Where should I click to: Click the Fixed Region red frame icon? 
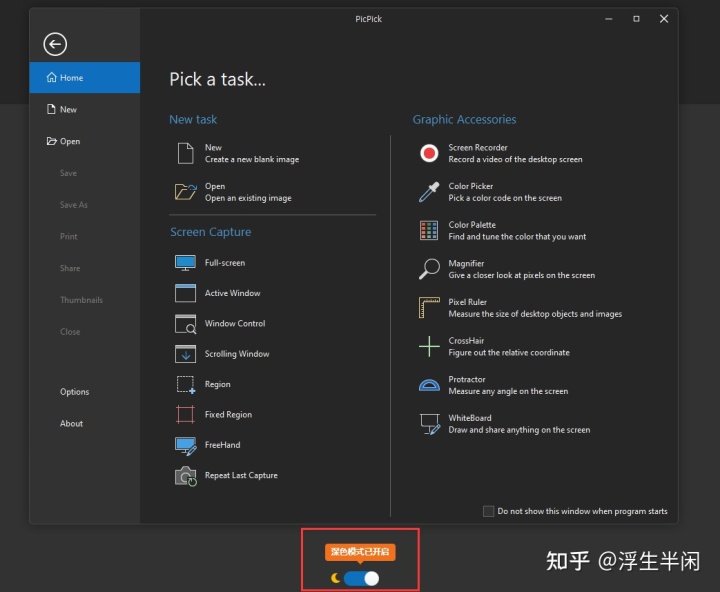tap(186, 414)
